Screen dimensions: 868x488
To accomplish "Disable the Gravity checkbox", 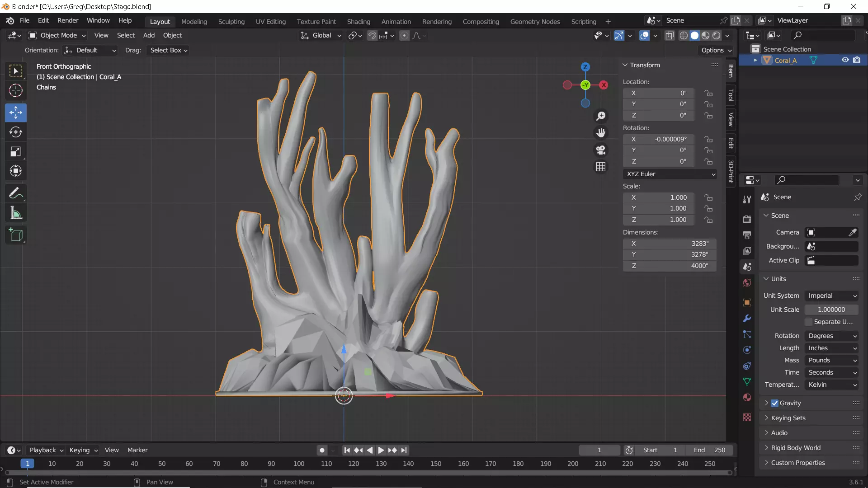I will (774, 403).
